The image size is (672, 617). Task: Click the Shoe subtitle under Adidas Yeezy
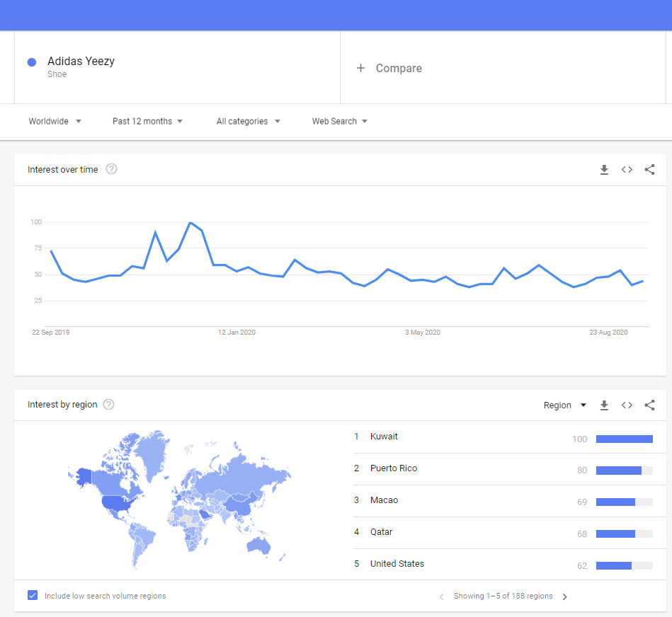tap(57, 74)
